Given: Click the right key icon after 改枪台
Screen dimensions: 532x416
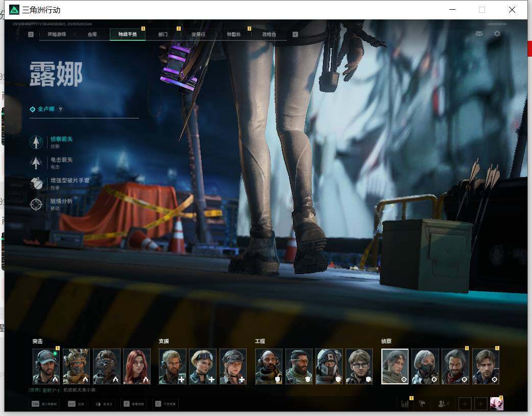Looking at the screenshot, I should [x=295, y=34].
